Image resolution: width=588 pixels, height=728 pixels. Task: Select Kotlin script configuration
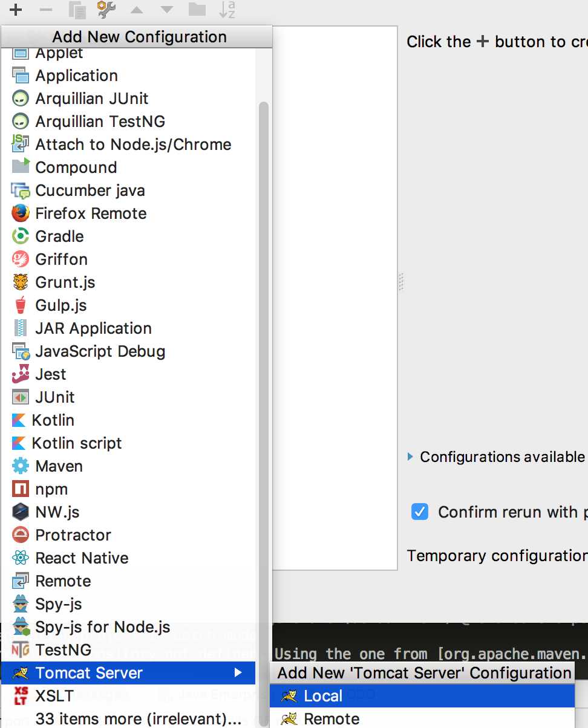tap(128, 443)
